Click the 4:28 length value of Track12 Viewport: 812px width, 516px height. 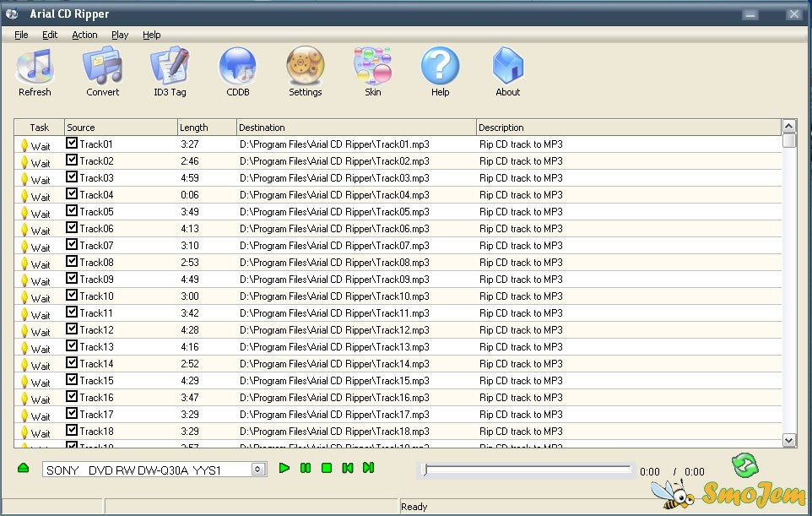190,330
